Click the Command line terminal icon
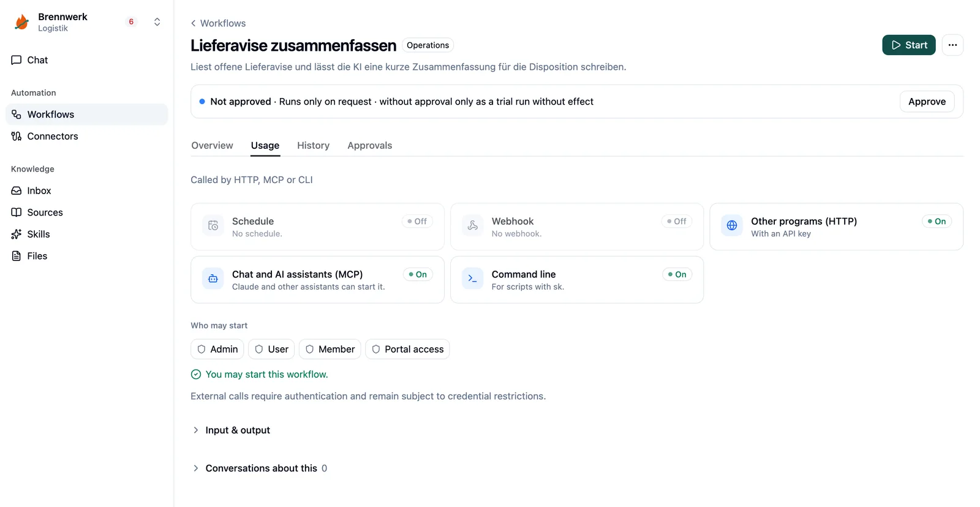 (473, 279)
